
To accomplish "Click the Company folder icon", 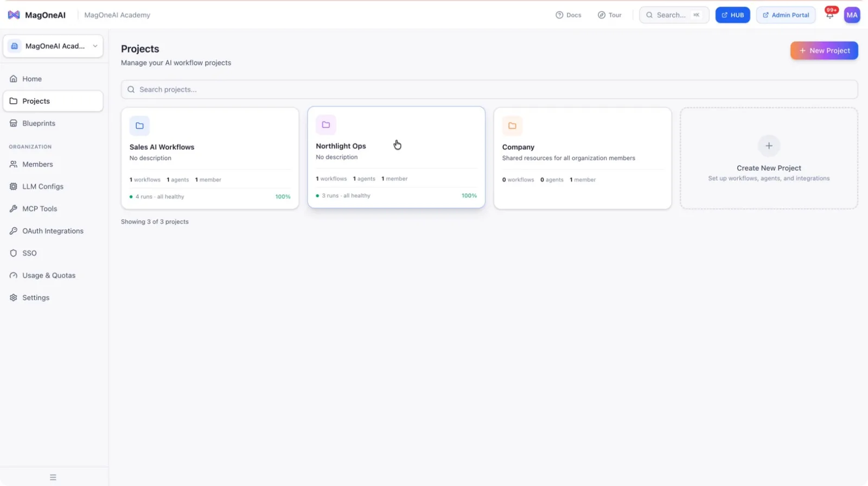I will pos(512,126).
